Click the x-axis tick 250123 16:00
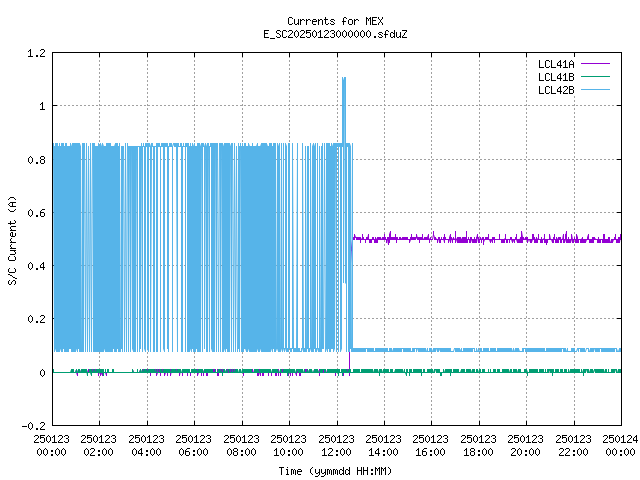Image resolution: width=640 pixels, height=480 pixels. [431, 445]
